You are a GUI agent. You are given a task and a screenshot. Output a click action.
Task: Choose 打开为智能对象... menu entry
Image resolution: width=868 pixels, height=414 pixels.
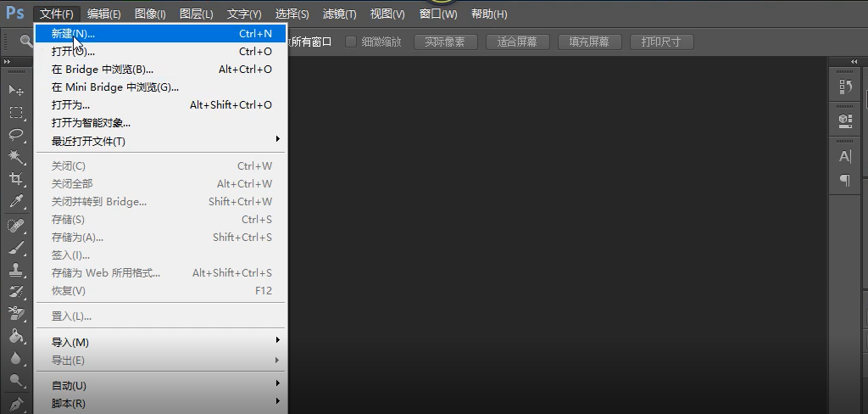click(160, 123)
